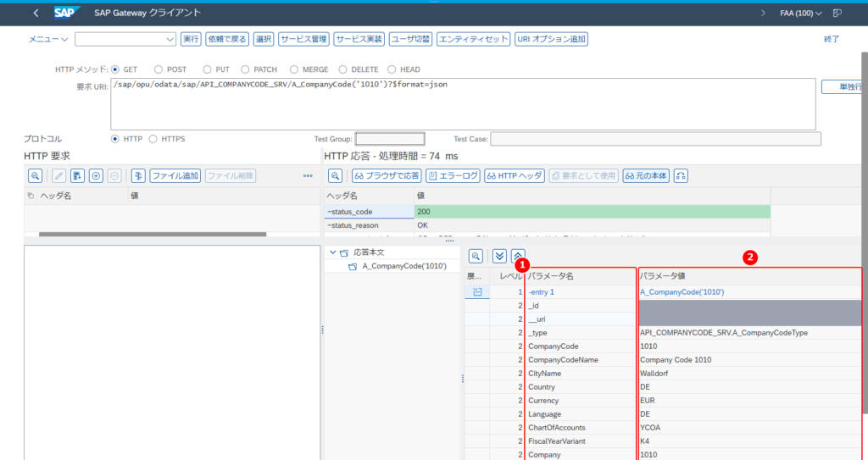Viewport: 868px width, 460px height.
Task: Click the request header table horizontal scrollbar
Action: point(153,234)
